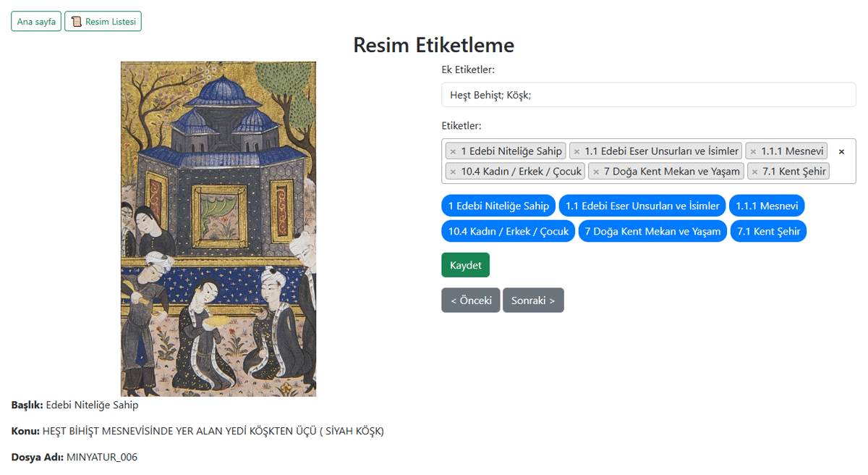This screenshot has width=868, height=475.
Task: Remove the '1.1 Edebi Eser Unsurları ve İsimler' chip
Action: (x=576, y=151)
